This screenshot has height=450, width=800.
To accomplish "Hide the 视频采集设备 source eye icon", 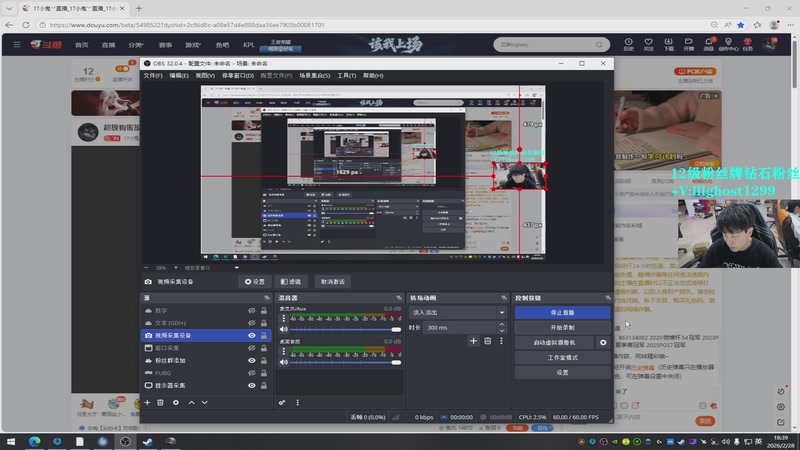I will [252, 336].
